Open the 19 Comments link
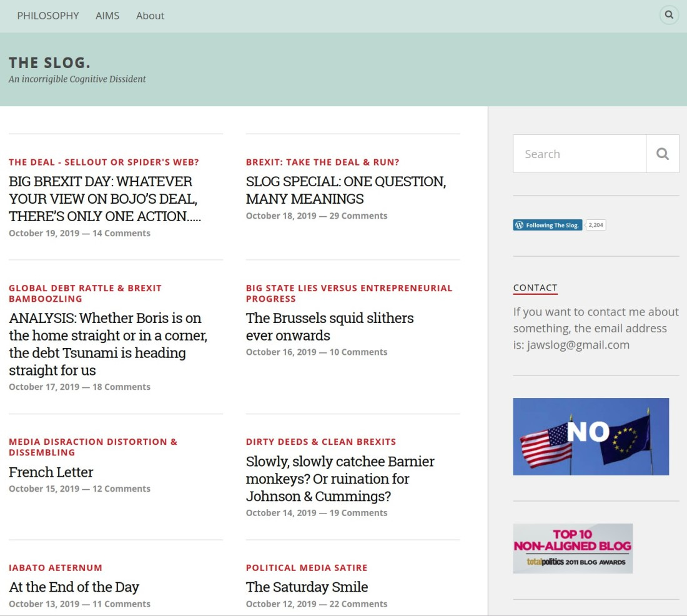687x616 pixels. pyautogui.click(x=358, y=513)
